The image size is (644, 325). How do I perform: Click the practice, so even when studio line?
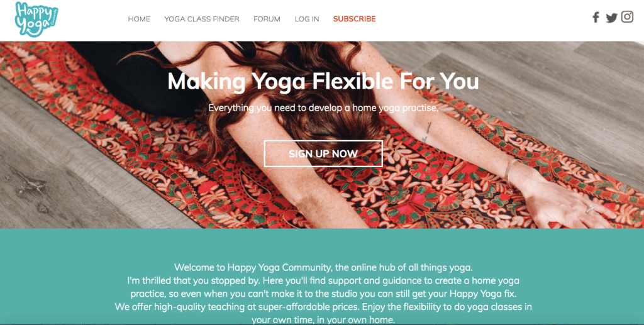323,294
